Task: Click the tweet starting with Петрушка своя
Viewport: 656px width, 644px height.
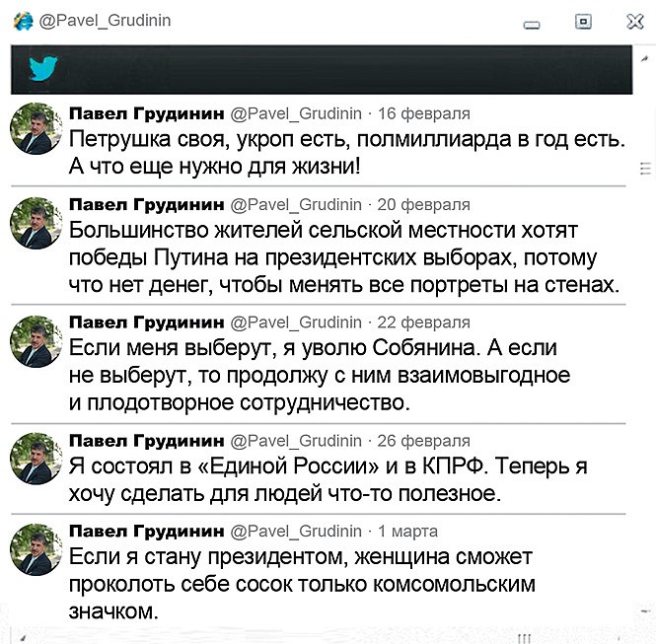Action: point(345,151)
